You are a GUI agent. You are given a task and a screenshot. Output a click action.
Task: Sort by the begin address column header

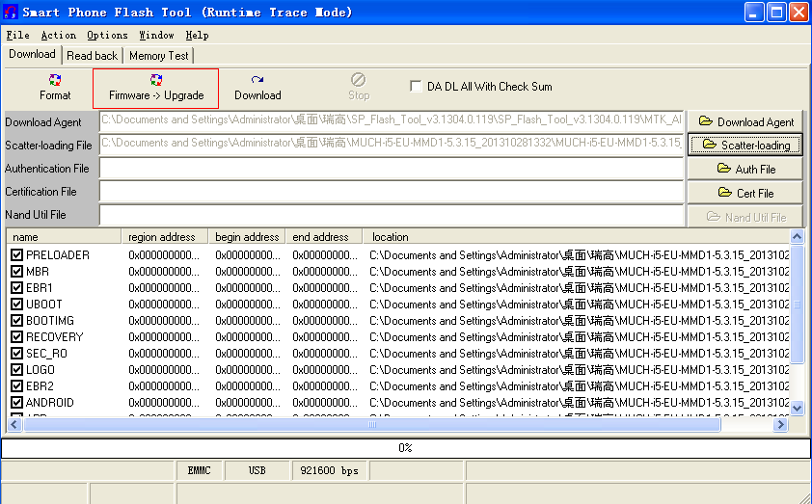pyautogui.click(x=247, y=237)
